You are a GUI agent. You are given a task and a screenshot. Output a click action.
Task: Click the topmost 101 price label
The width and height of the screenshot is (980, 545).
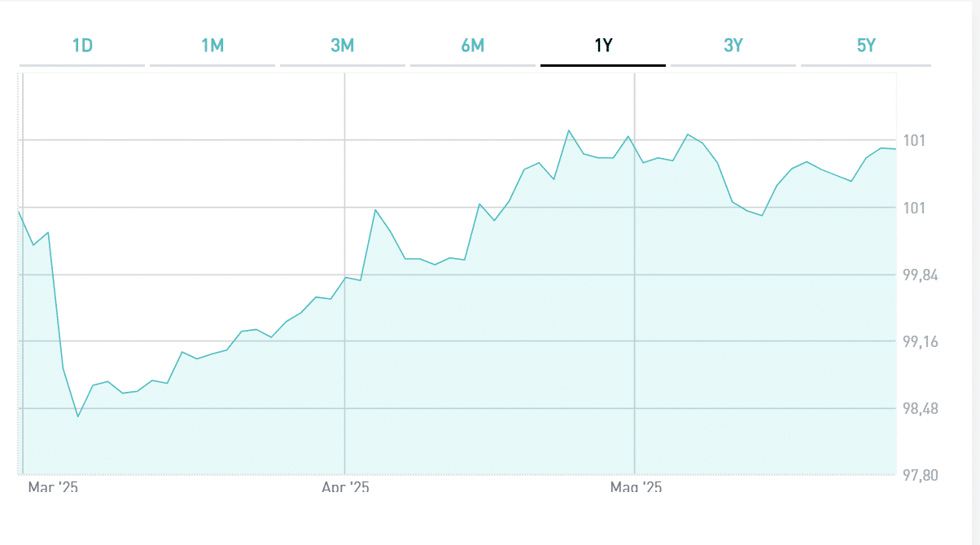click(x=914, y=142)
